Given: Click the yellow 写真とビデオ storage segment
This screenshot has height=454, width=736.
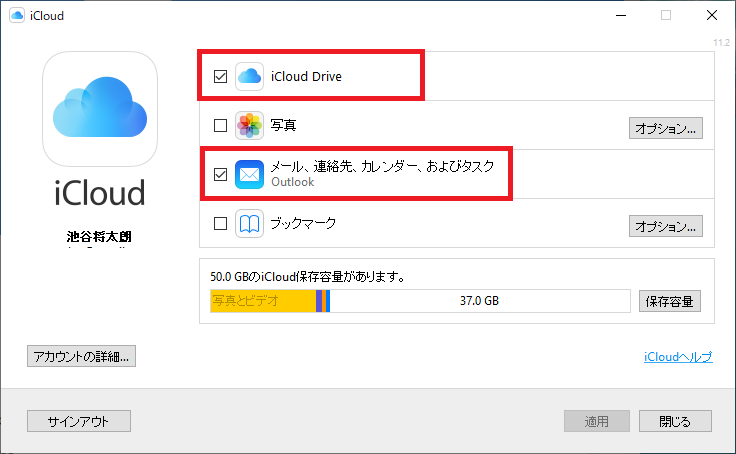Looking at the screenshot, I should point(263,301).
